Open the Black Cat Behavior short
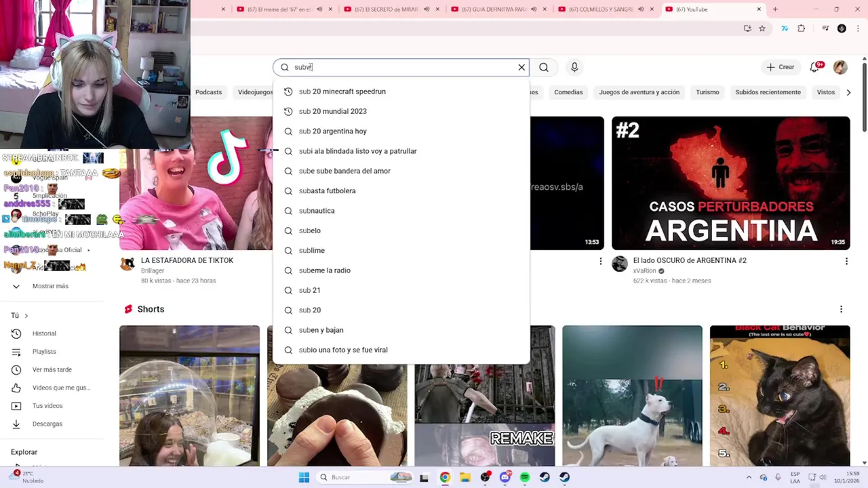This screenshot has width=868, height=488. (780, 396)
